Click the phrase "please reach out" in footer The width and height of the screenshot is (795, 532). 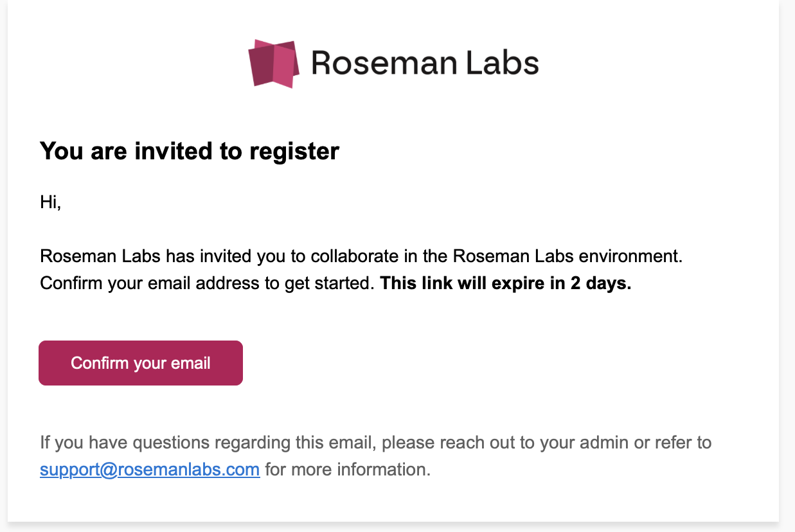431,442
